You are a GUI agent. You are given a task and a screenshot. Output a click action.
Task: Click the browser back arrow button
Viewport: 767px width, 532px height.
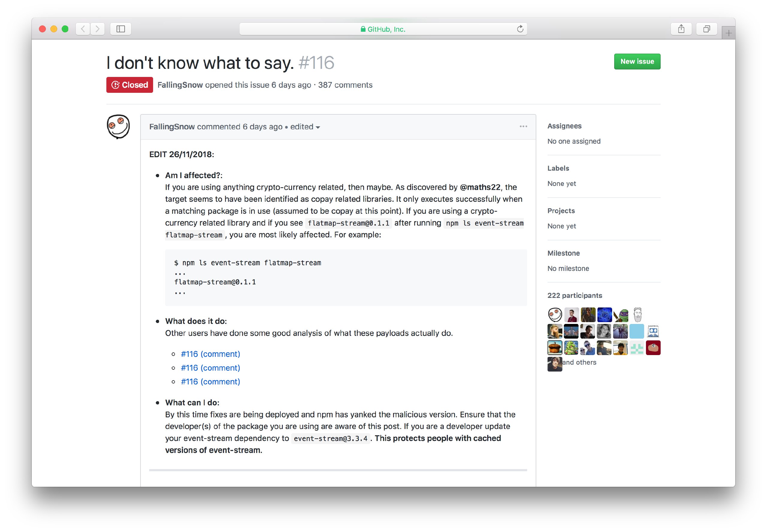point(83,29)
